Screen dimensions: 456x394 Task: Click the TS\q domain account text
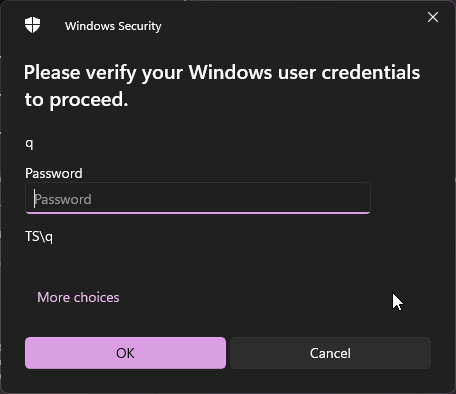click(39, 237)
